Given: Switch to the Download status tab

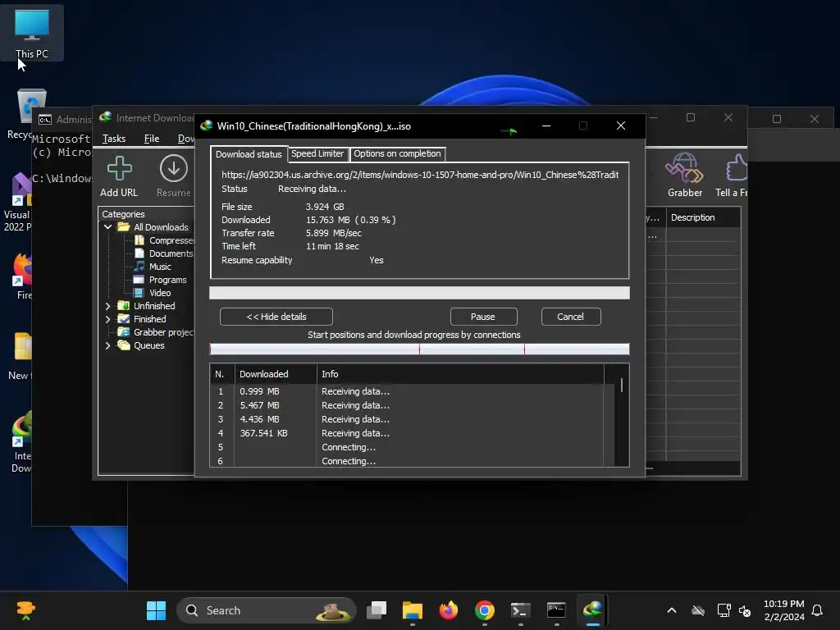Looking at the screenshot, I should coord(249,154).
